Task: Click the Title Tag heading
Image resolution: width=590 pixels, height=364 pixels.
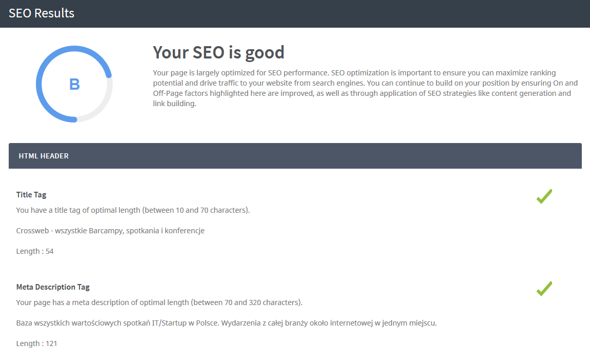Action: [31, 195]
